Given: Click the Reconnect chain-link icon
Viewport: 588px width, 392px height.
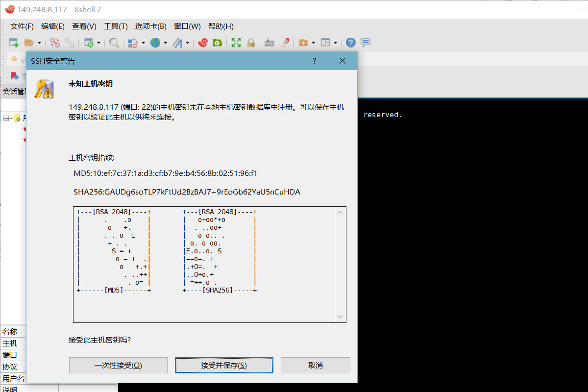Looking at the screenshot, I should point(70,43).
